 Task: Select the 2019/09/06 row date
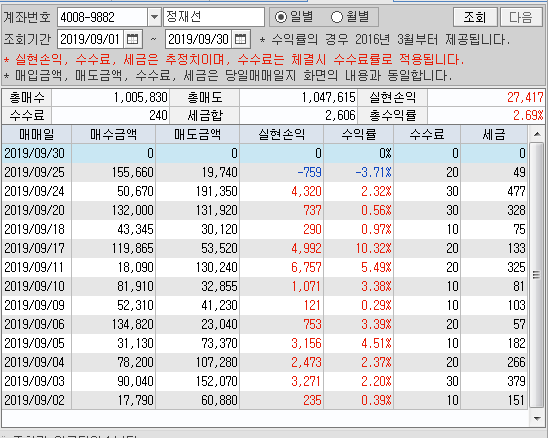(35, 324)
